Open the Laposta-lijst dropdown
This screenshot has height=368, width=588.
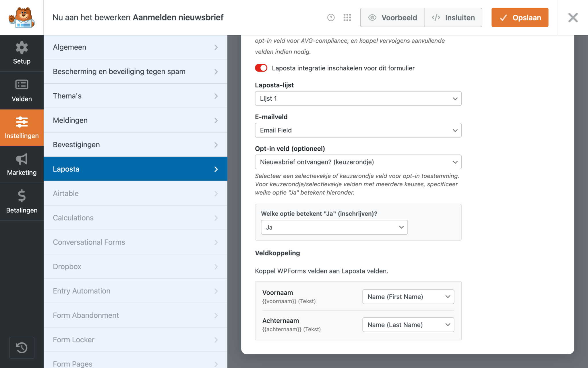pyautogui.click(x=358, y=99)
